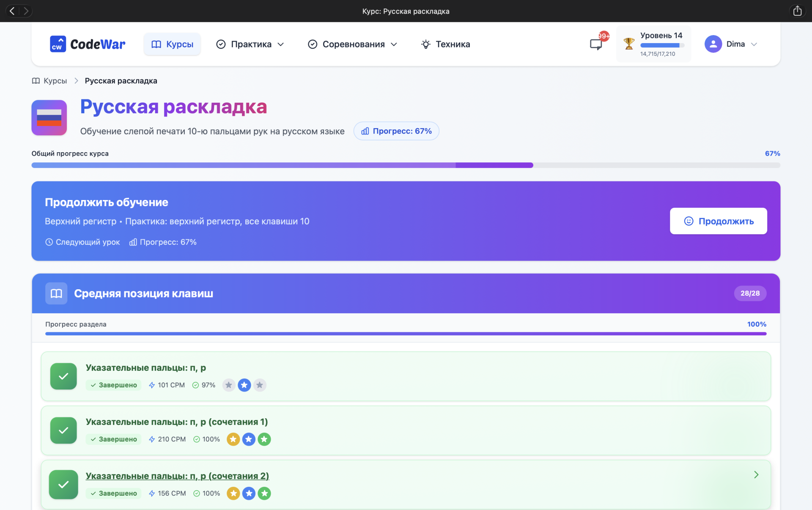The height and width of the screenshot is (510, 812).
Task: Click the CodeWar logo icon
Action: pyautogui.click(x=58, y=44)
